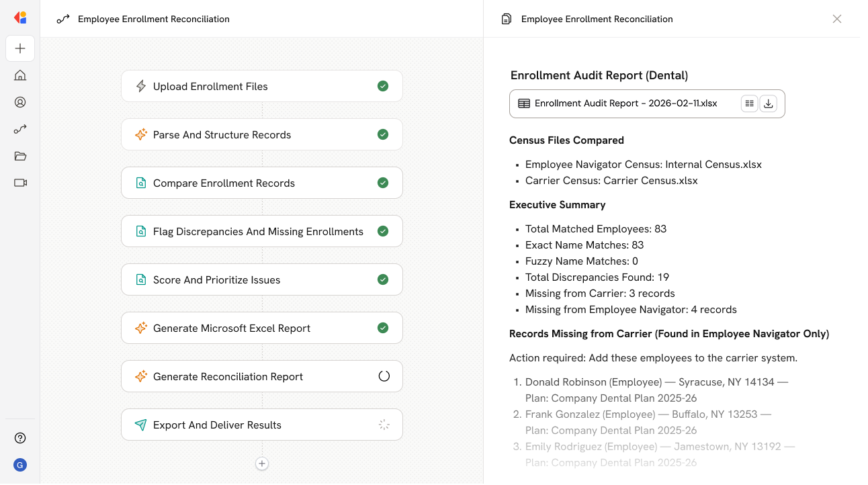
Task: Open the video camera icon in sidebar
Action: 20,183
